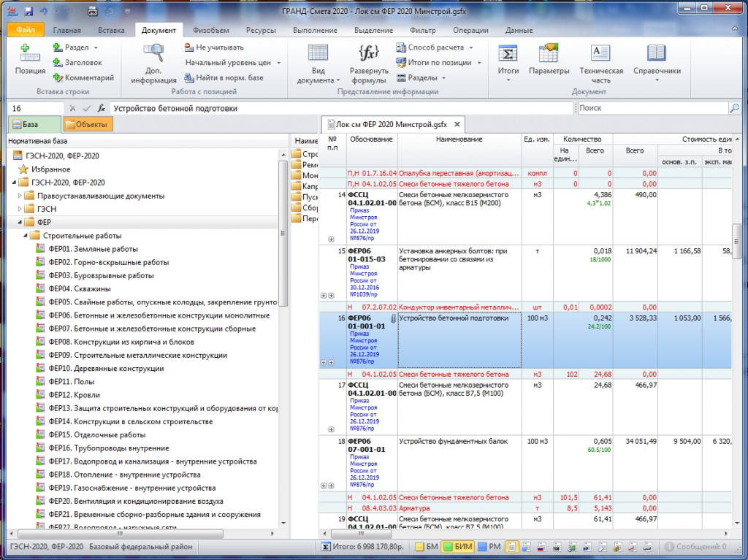The image size is (748, 560).
Task: Click Не учитывать in the ribbon
Action: [214, 47]
